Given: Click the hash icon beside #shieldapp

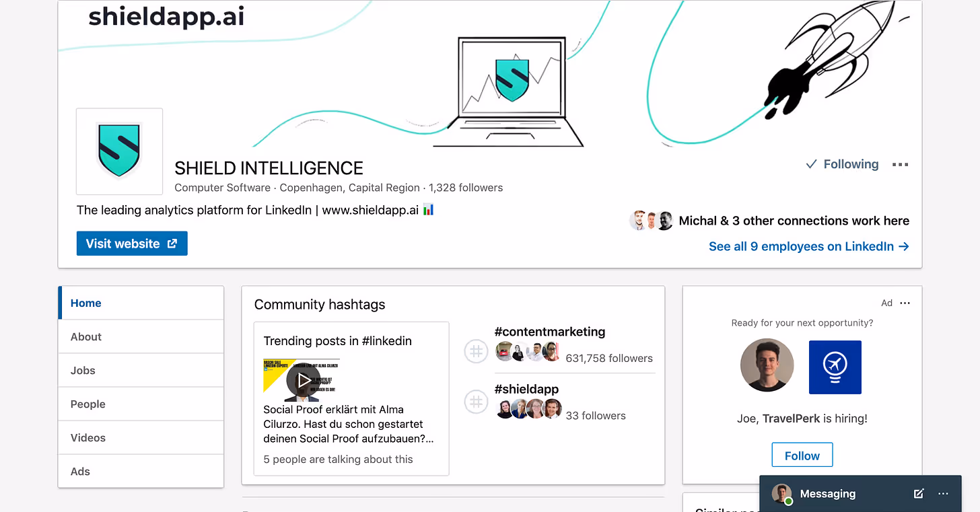Looking at the screenshot, I should pos(476,402).
